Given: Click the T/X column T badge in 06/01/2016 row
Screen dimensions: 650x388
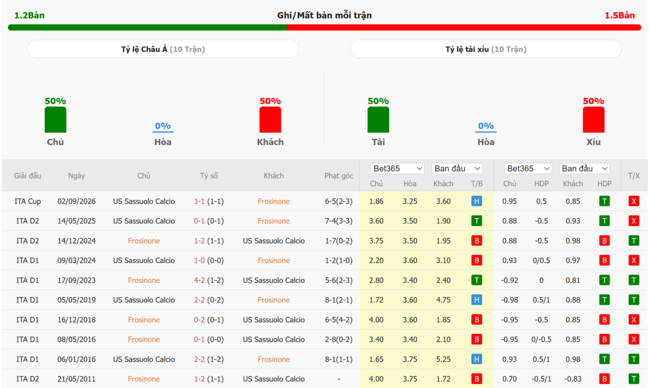Looking at the screenshot, I should 633,359.
